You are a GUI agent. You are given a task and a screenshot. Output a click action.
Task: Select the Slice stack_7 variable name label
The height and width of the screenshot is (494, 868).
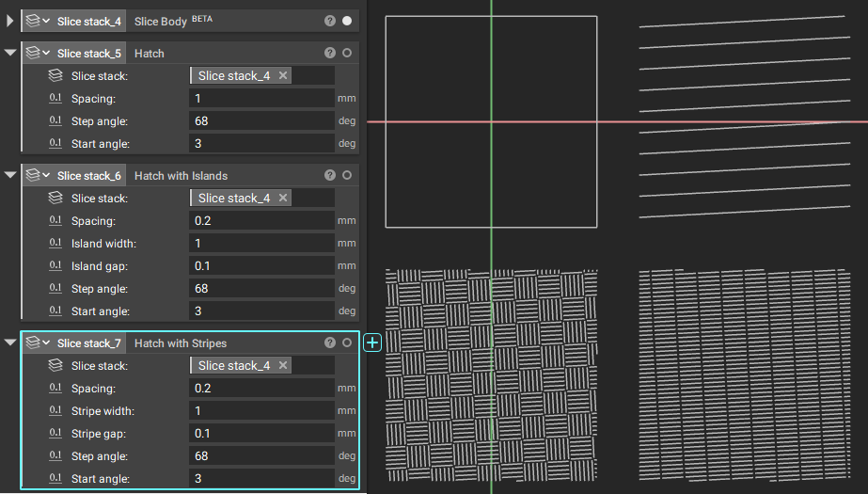click(x=89, y=343)
